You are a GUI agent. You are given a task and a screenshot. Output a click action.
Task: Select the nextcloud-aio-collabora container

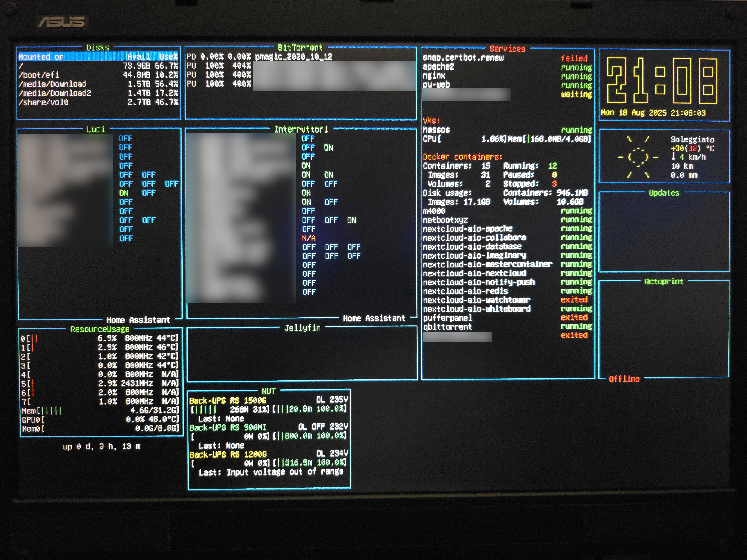507,238
